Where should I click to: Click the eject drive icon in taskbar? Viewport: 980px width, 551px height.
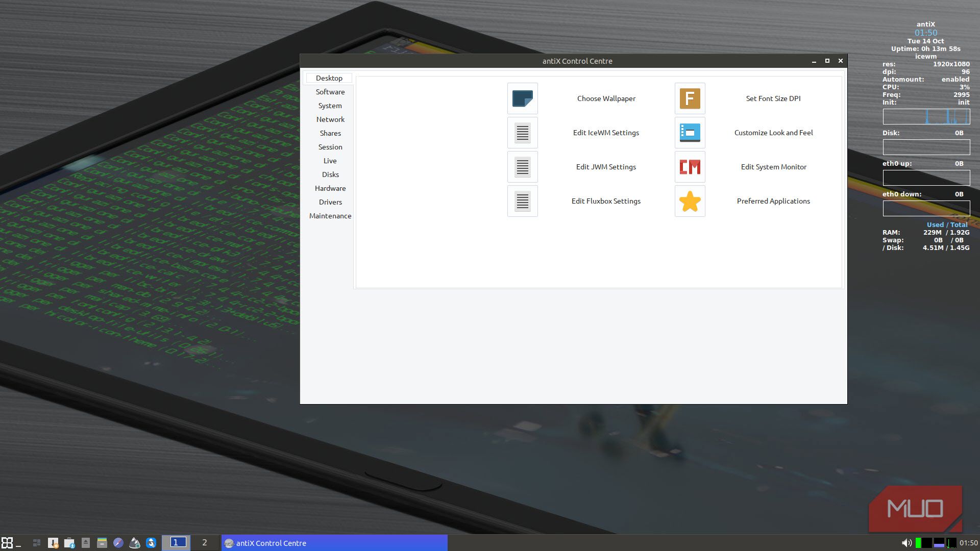point(86,543)
